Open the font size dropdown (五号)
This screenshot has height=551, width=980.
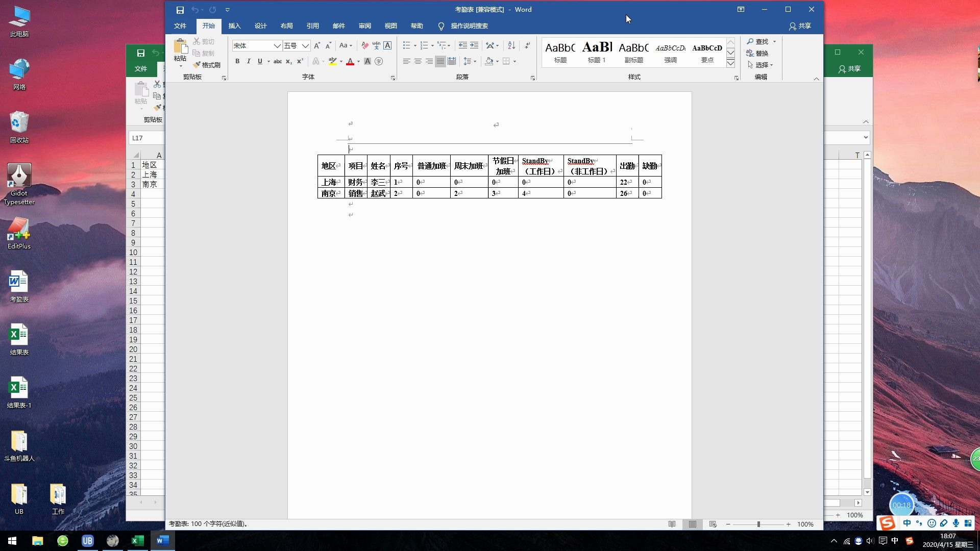305,46
